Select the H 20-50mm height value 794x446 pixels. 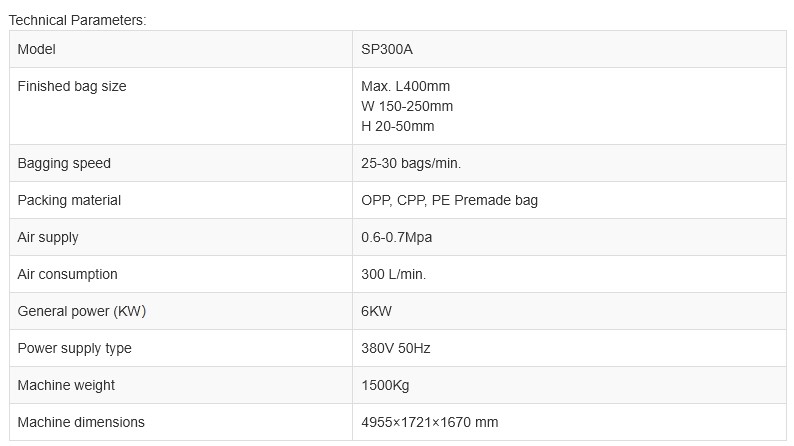398,126
